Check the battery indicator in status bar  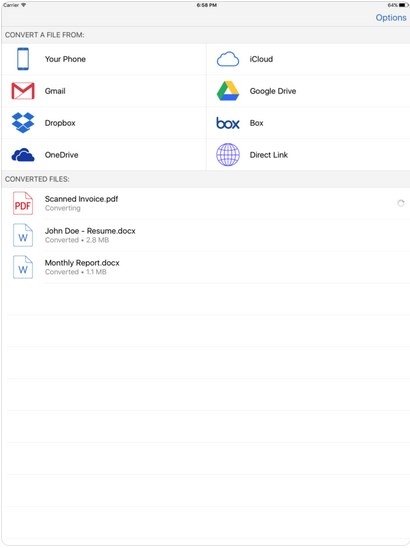[403, 5]
